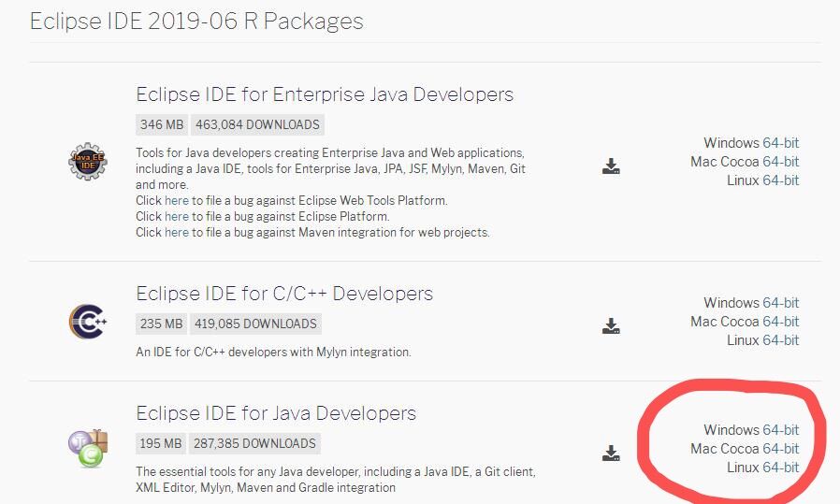The width and height of the screenshot is (840, 504).
Task: Click 'here' link for Maven integration bug
Action: coord(177,233)
